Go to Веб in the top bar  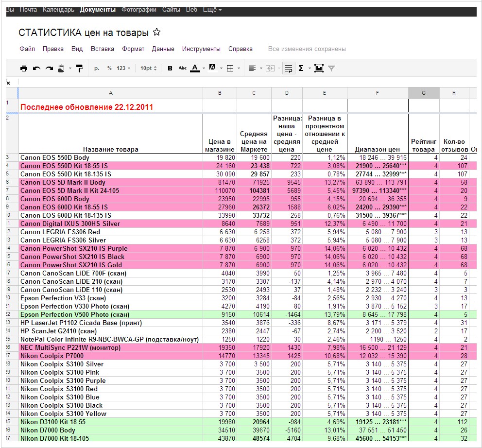pos(191,10)
